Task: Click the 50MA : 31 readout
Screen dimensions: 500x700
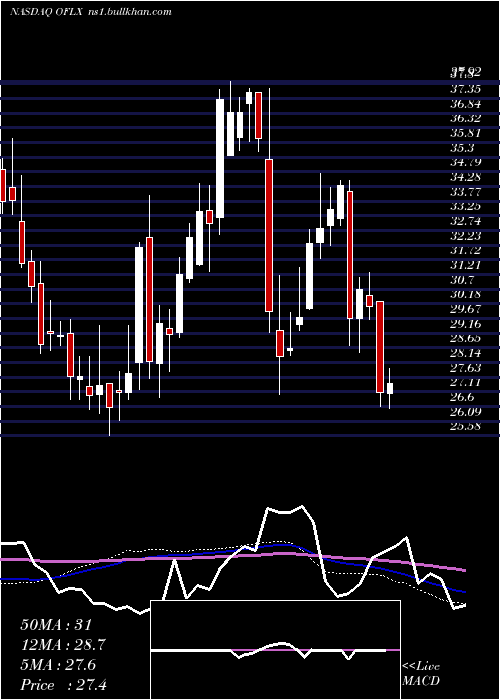Action: click(56, 625)
